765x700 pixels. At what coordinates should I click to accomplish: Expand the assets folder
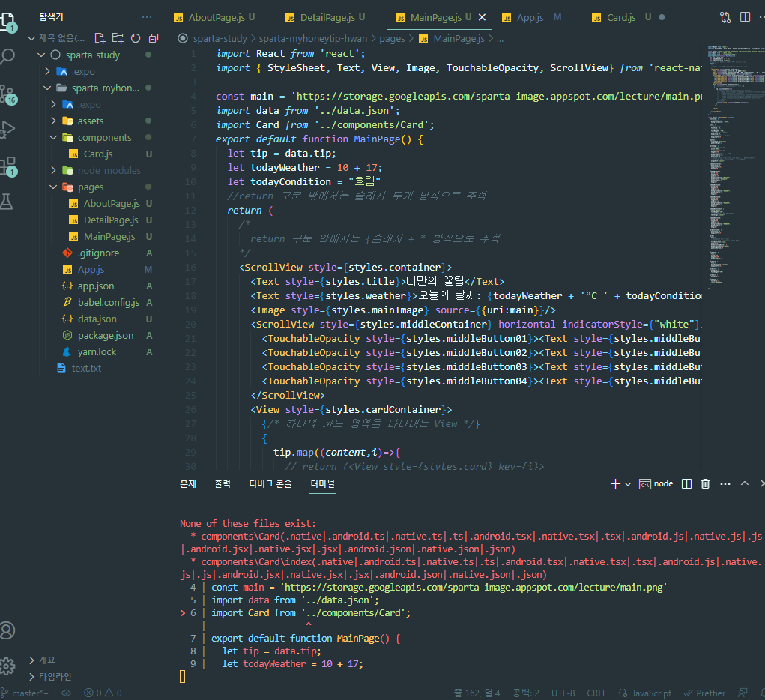click(91, 121)
